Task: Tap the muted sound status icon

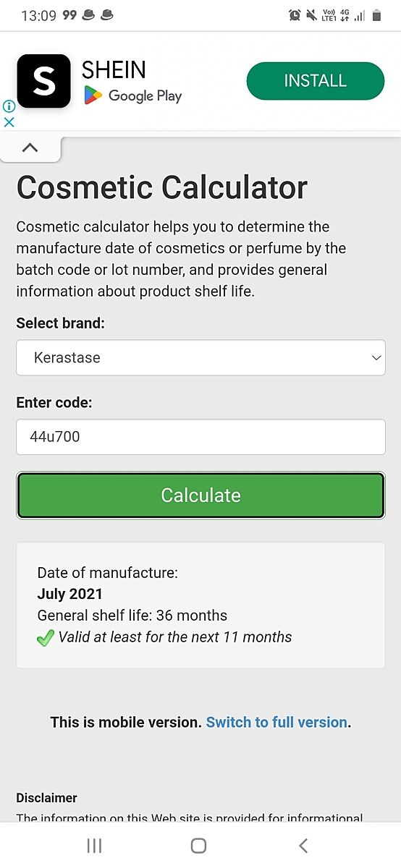Action: click(x=312, y=15)
